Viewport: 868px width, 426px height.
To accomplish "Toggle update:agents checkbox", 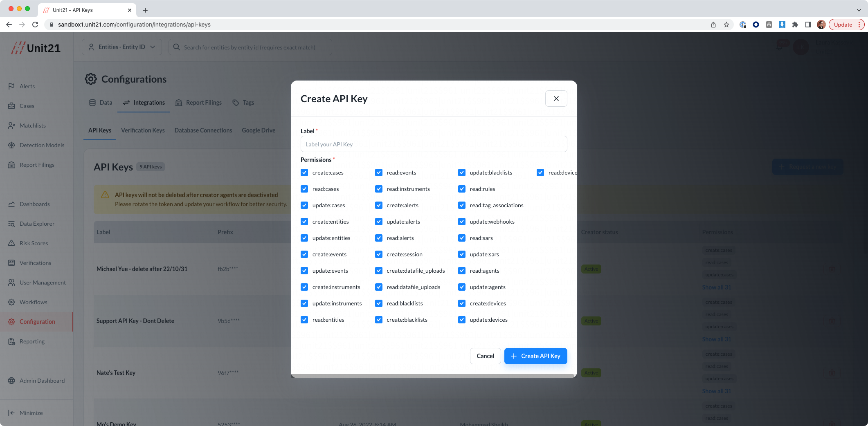I will (462, 287).
